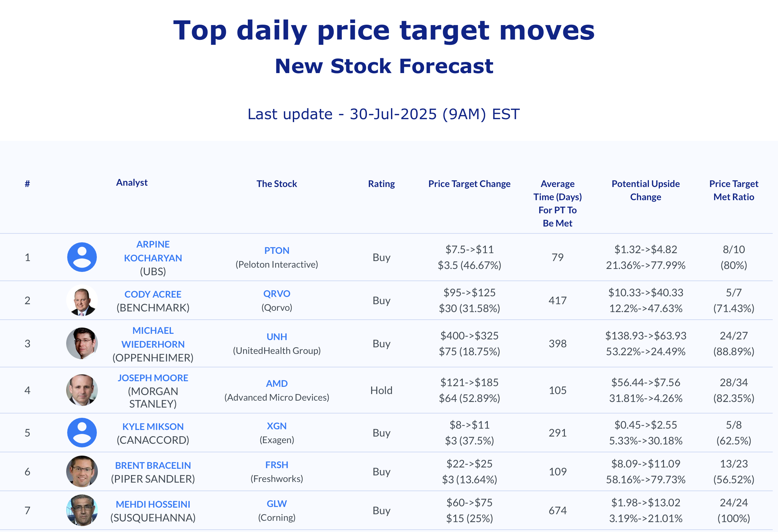Viewport: 778px width, 532px height.
Task: Click the GLW stock link
Action: [x=277, y=504]
